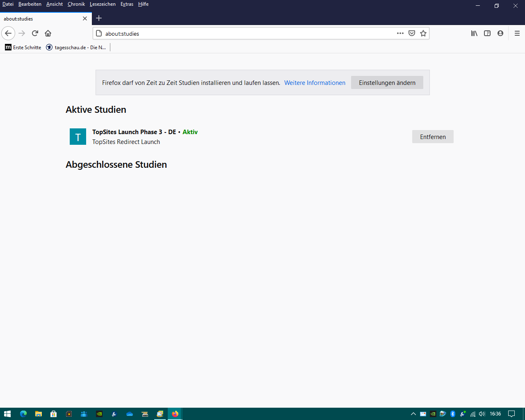The image size is (525, 420).
Task: Click the 'Abgeschlossene Studien' heading
Action: [116, 164]
